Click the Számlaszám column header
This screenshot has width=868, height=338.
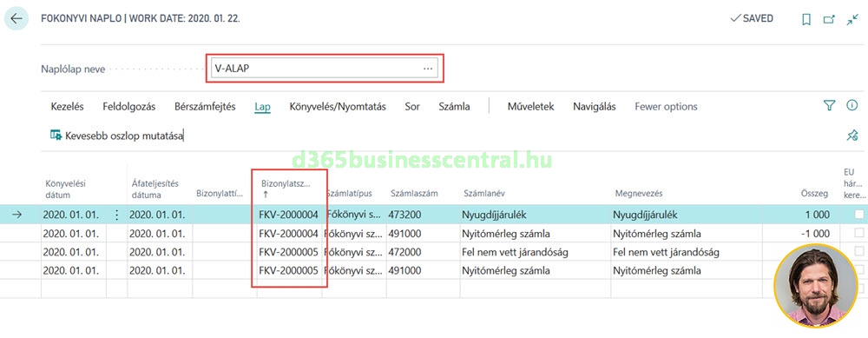pos(414,194)
